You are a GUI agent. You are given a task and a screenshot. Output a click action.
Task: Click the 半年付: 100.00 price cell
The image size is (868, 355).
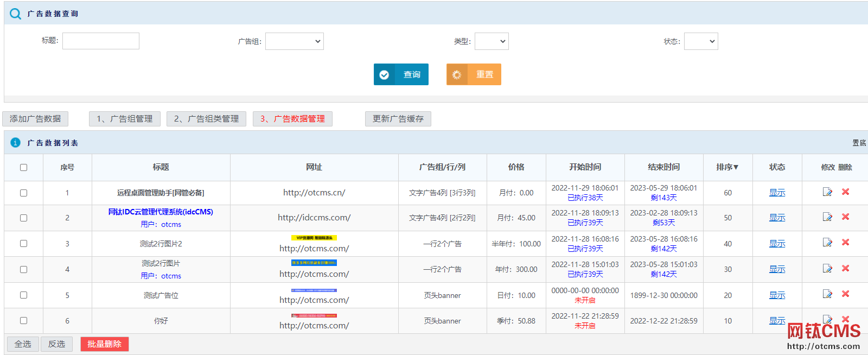(516, 244)
